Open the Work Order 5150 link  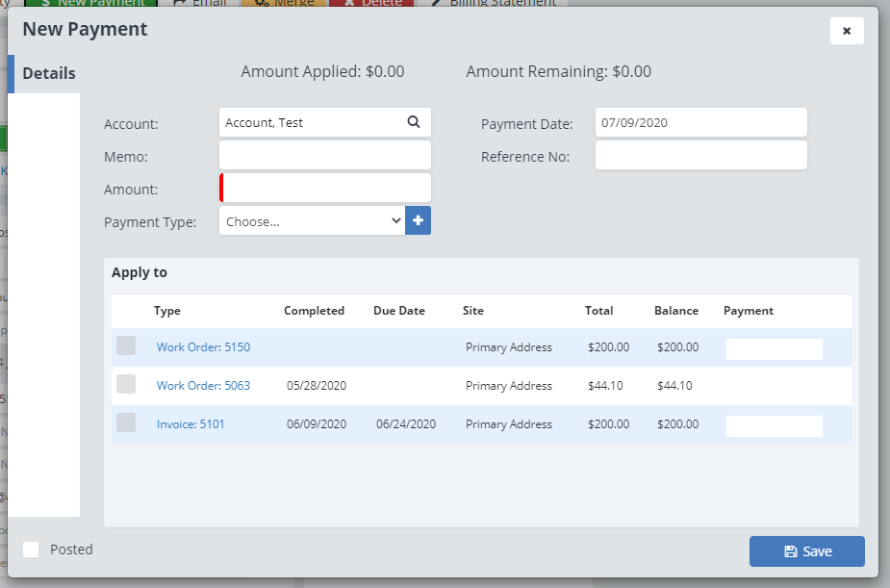point(203,346)
